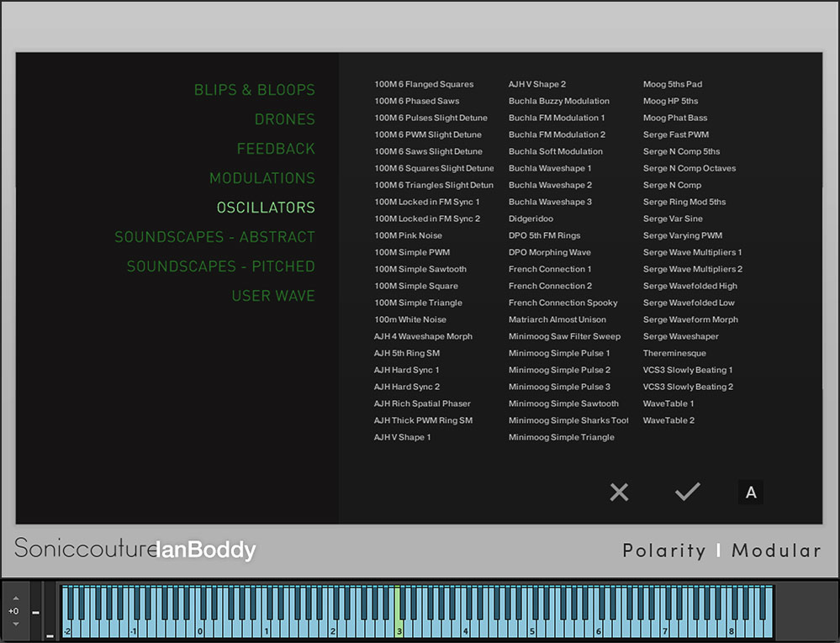Select the Oscillators category

pos(266,208)
